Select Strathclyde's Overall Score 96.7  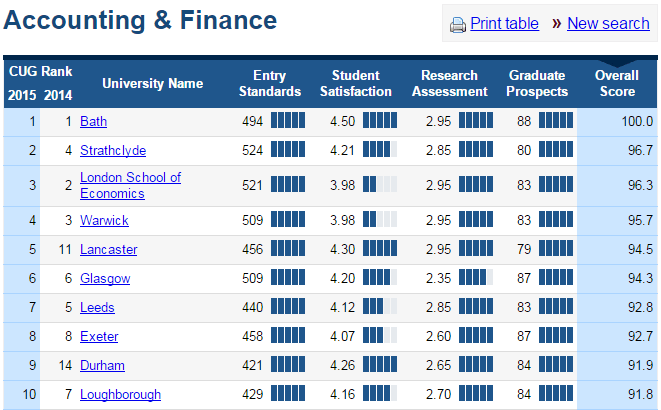pyautogui.click(x=640, y=150)
